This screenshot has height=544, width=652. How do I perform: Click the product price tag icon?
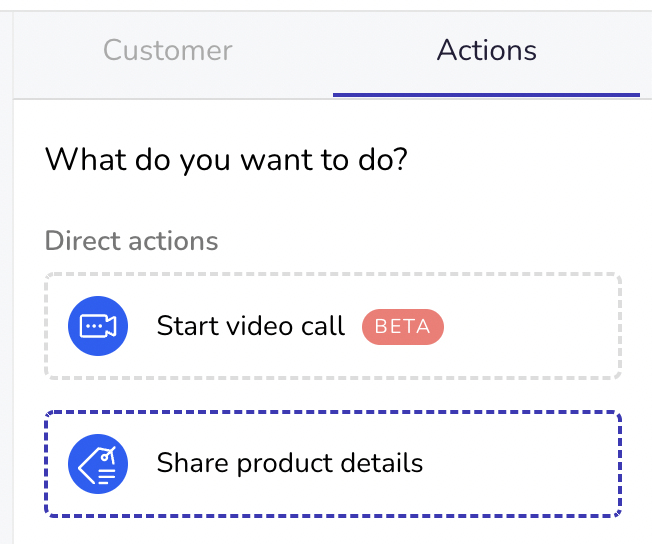(x=98, y=464)
